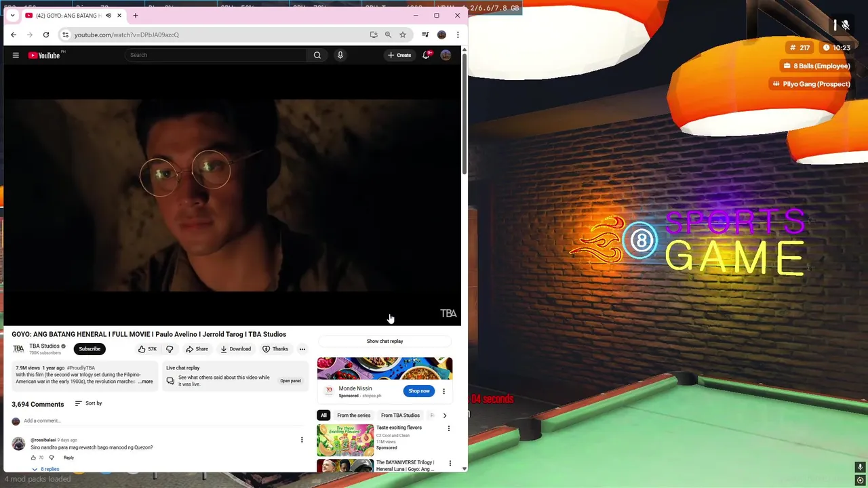Click the video player to pause

[232, 195]
